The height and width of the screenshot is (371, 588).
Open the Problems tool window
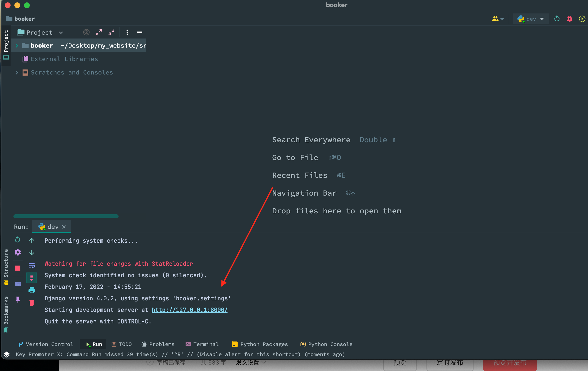[x=158, y=344]
